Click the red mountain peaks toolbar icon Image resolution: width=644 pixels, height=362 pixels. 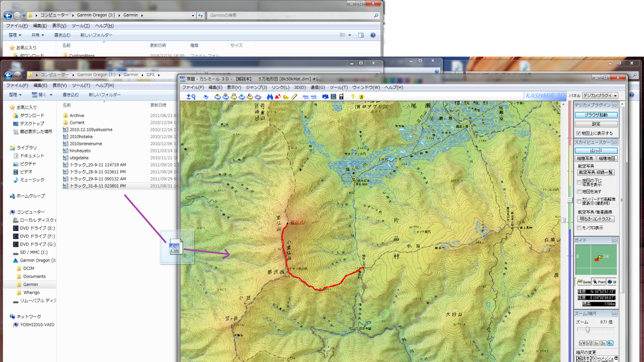pos(278,97)
